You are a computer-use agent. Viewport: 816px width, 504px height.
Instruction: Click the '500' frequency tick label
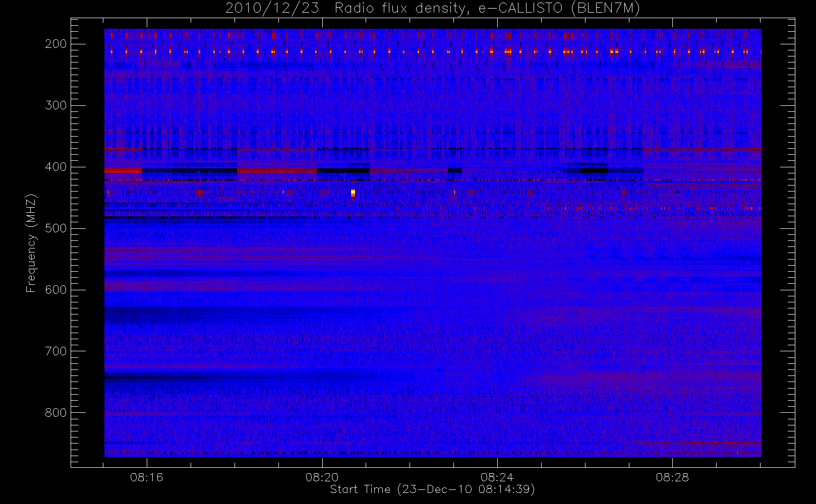(x=56, y=228)
